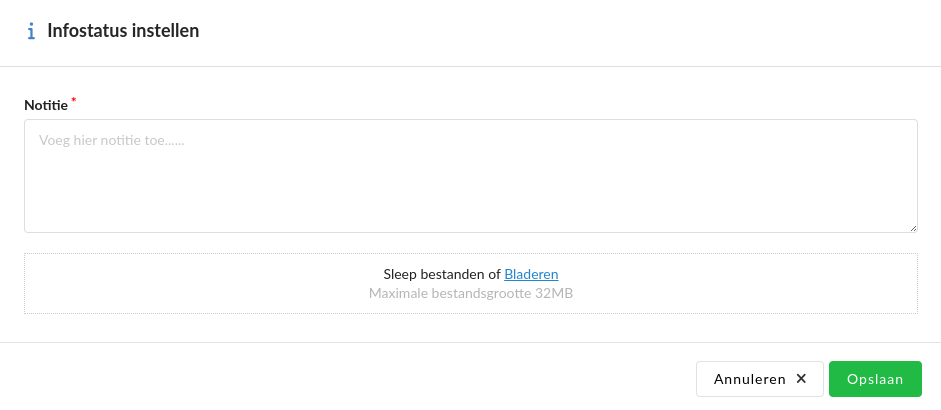Screen dimensions: 941x410
Task: Click the textarea resize handle corner
Action: [912, 227]
